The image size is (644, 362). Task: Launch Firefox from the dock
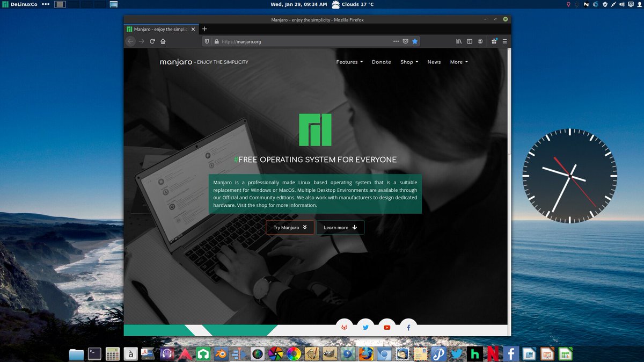(x=366, y=353)
